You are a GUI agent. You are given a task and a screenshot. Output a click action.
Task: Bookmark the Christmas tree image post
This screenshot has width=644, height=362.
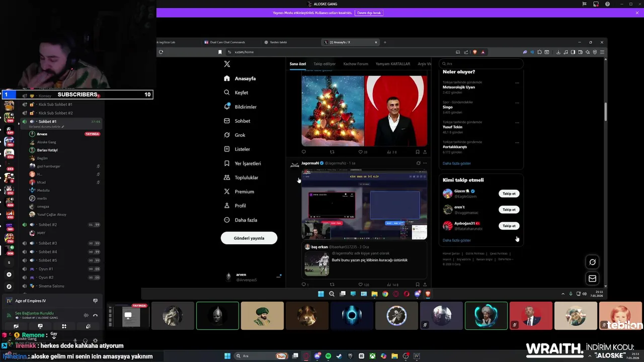[417, 152]
